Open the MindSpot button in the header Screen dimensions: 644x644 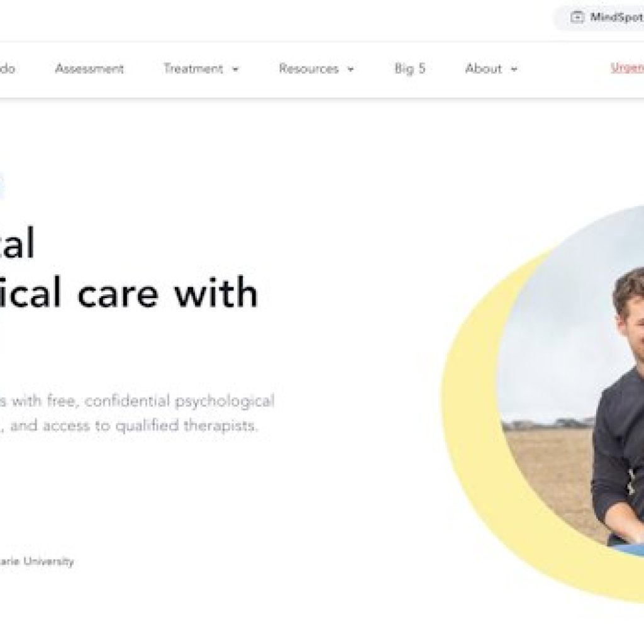599,18
